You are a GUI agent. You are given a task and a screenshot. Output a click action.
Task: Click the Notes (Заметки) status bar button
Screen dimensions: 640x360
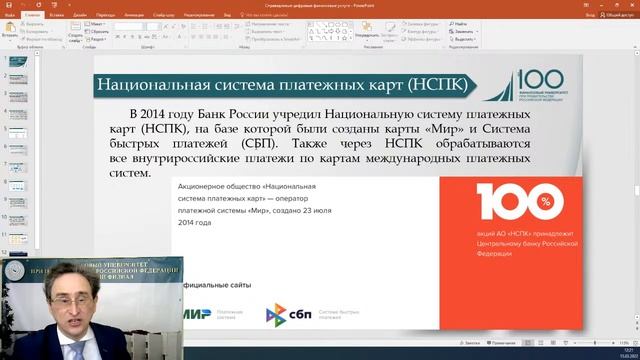click(x=469, y=343)
